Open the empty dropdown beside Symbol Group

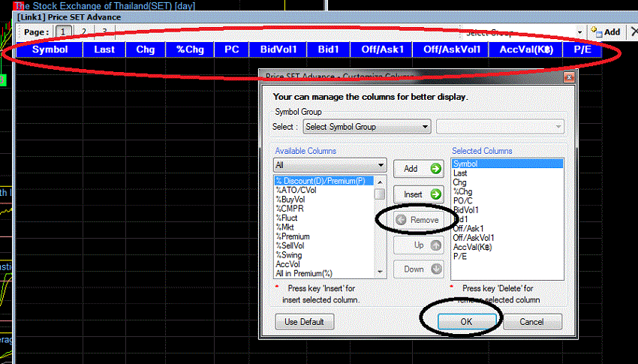click(x=500, y=127)
